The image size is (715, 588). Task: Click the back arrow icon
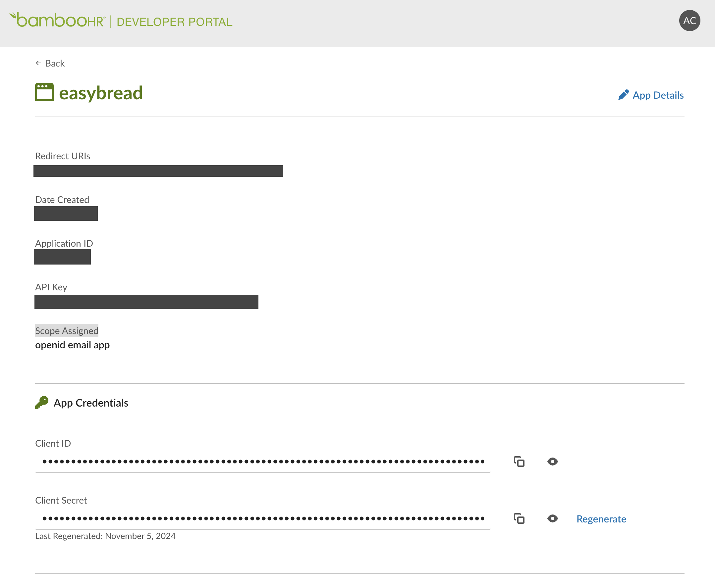tap(38, 63)
